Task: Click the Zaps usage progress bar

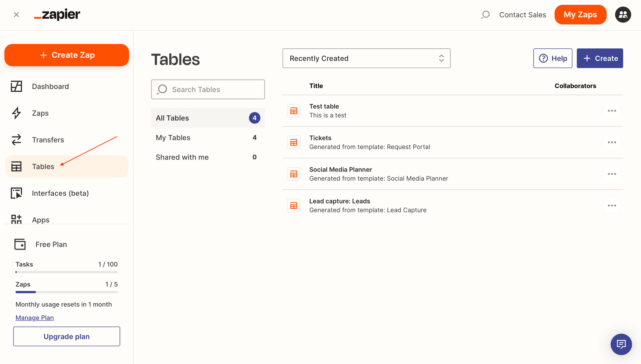Action: pyautogui.click(x=66, y=292)
